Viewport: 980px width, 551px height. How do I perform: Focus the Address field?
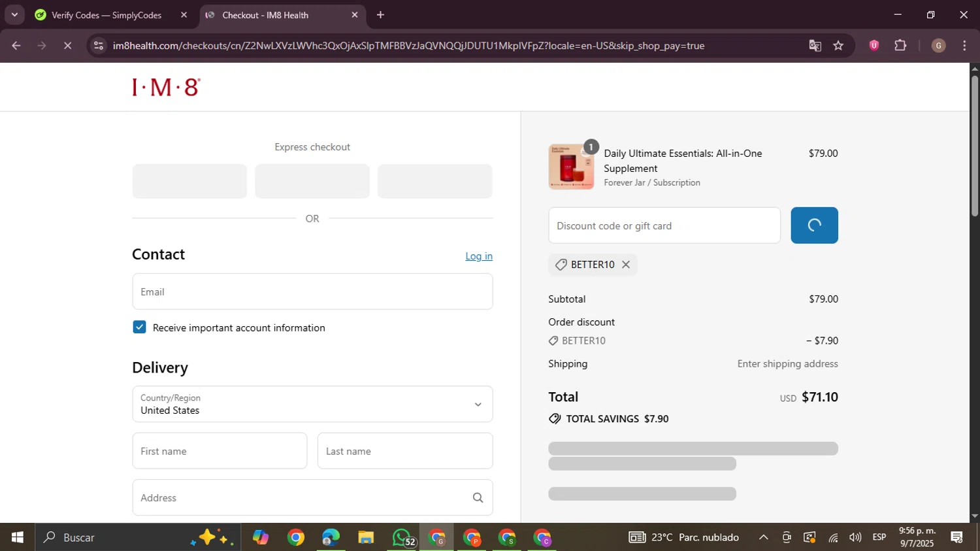click(x=312, y=497)
